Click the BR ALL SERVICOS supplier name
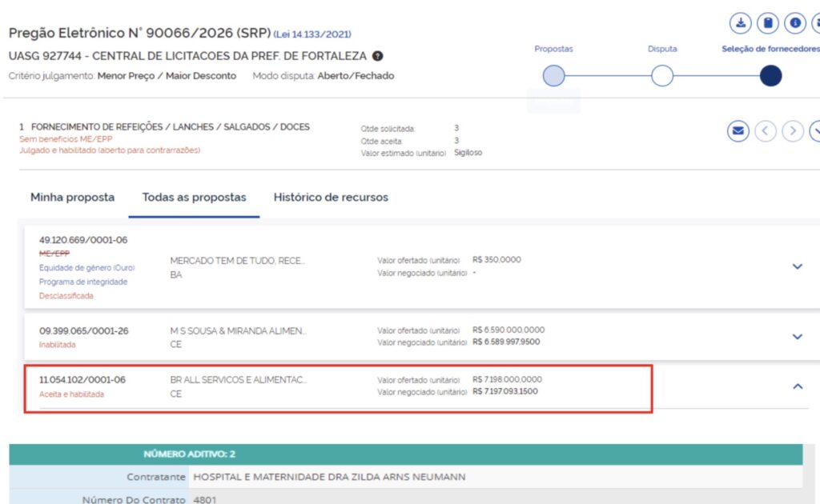The height and width of the screenshot is (504, 820). click(239, 380)
